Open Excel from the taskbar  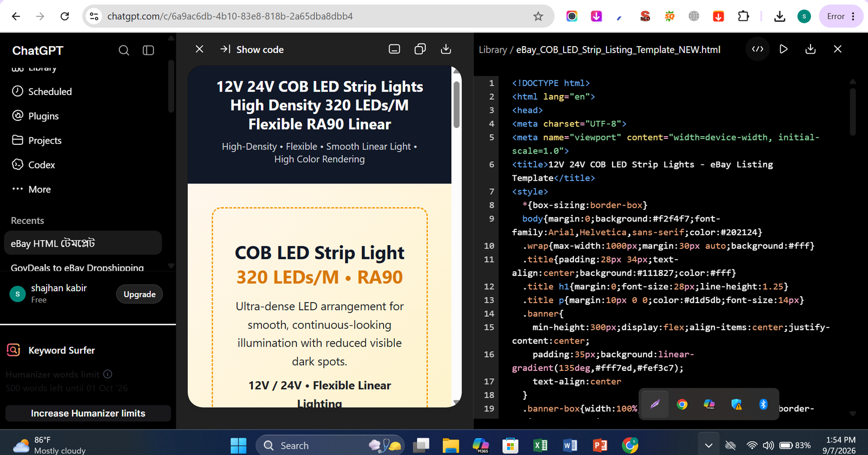point(540,445)
